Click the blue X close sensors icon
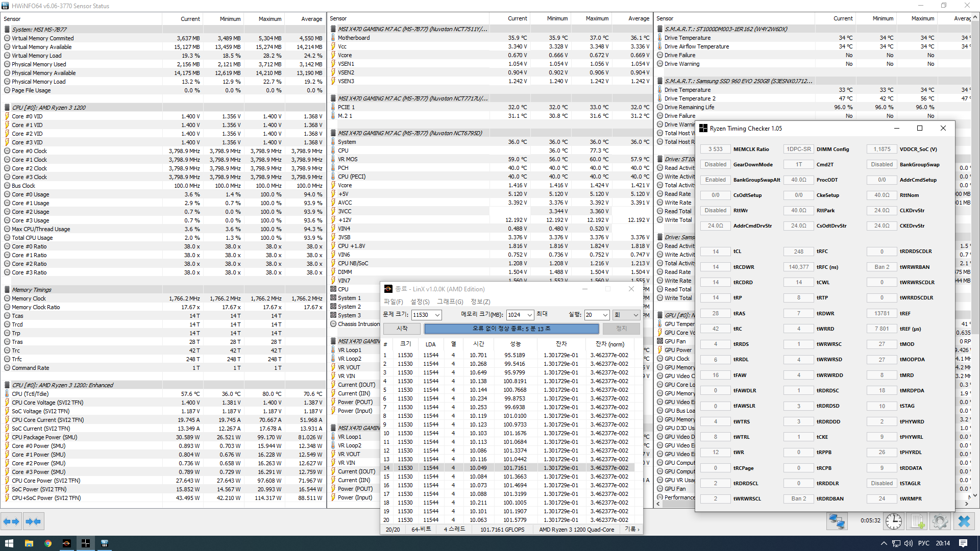The width and height of the screenshot is (980, 551). pos(964,521)
